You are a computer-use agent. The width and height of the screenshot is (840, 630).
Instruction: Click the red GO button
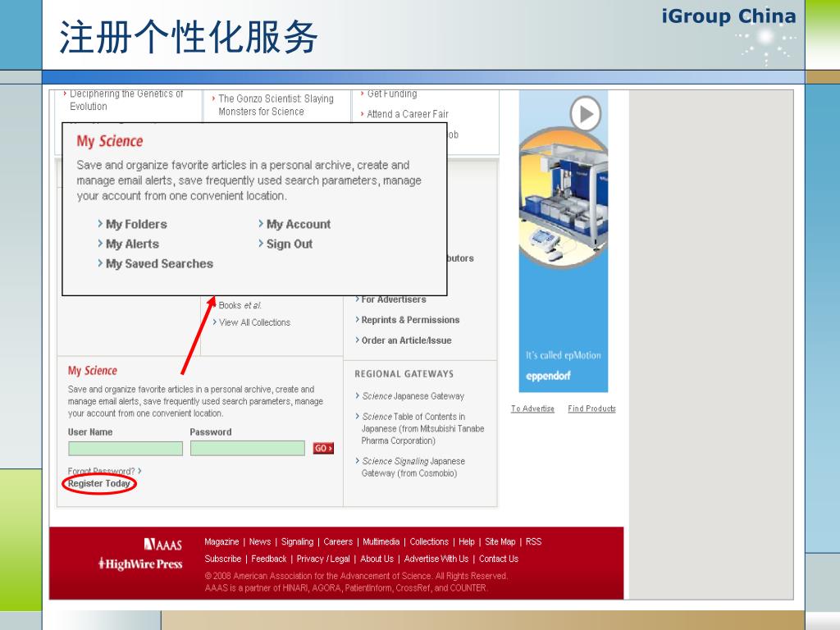tap(323, 449)
